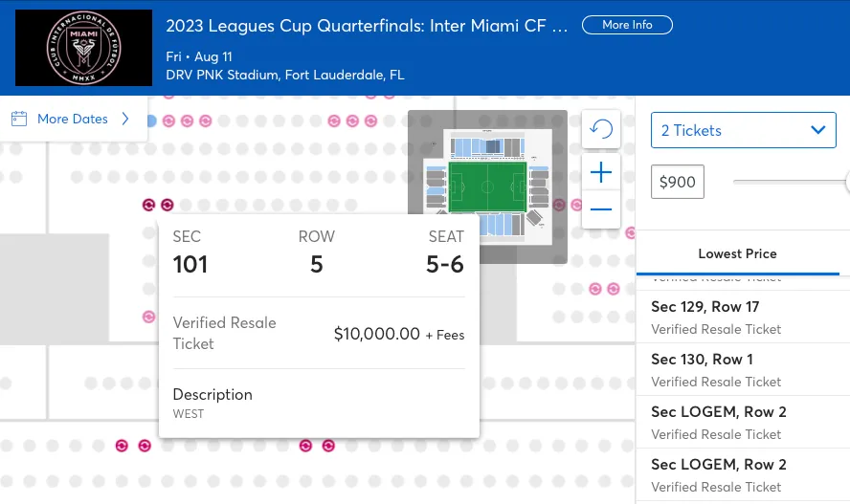
Task: Reset the seat map view
Action: 601,129
